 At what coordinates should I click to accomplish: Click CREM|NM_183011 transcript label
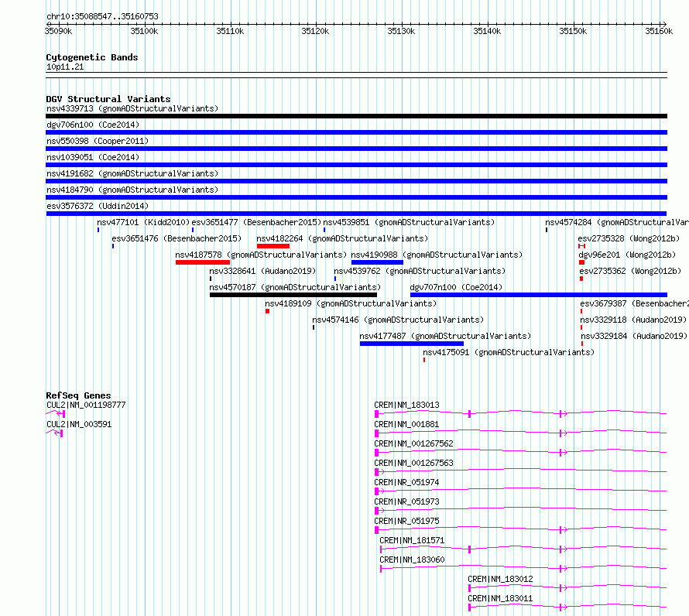[x=500, y=598]
